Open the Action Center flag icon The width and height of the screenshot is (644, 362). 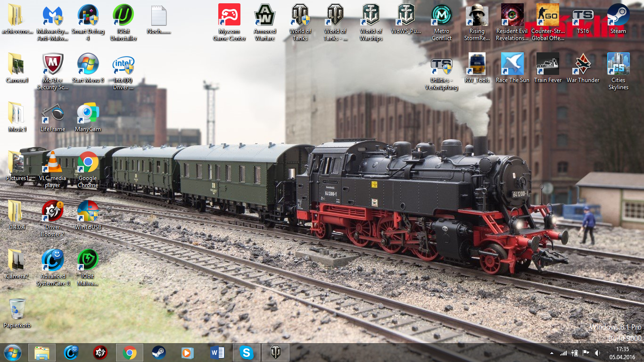click(586, 353)
